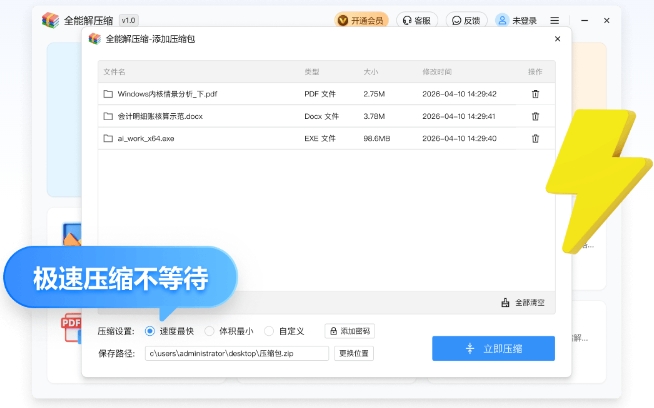Click the Docx 文件 type cell
The width and height of the screenshot is (654, 408).
(322, 116)
